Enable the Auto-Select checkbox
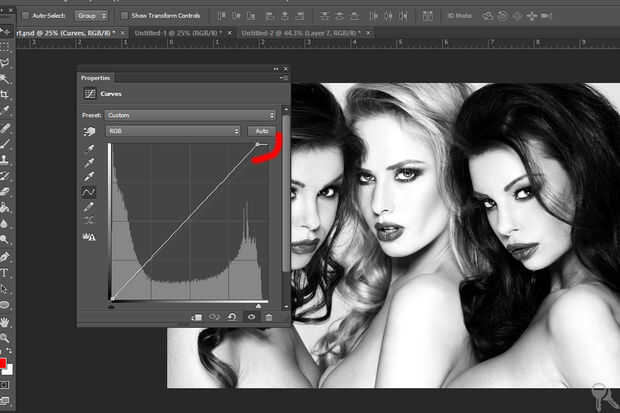Screen dimensions: 620x413 click(24, 16)
